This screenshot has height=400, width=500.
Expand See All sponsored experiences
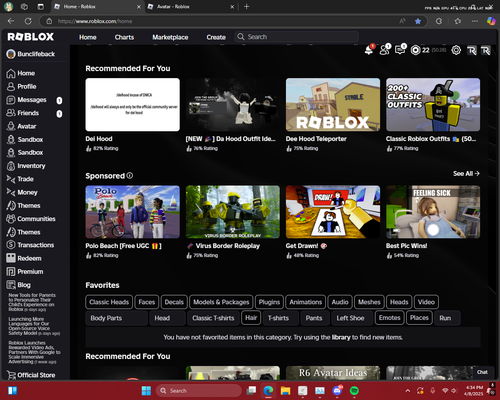click(466, 173)
